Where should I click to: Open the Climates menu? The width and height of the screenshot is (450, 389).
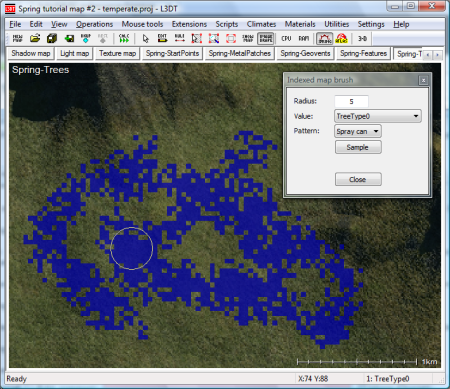click(x=261, y=24)
